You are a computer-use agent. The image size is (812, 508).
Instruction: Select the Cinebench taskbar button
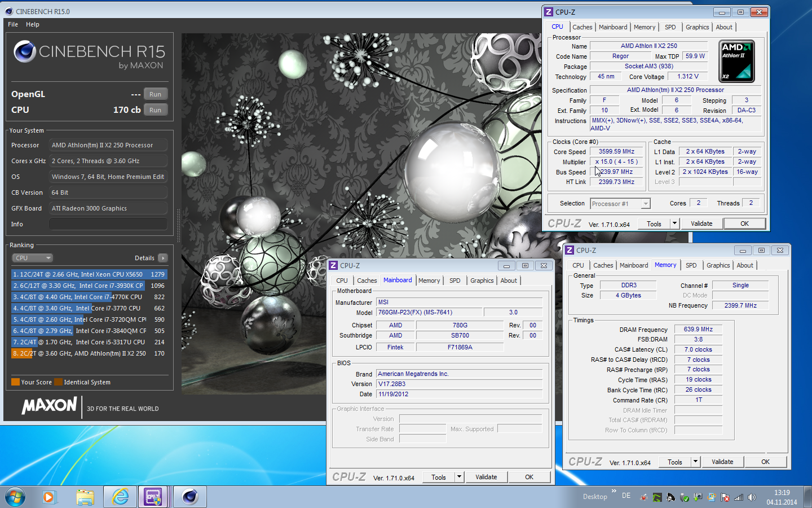(x=189, y=497)
